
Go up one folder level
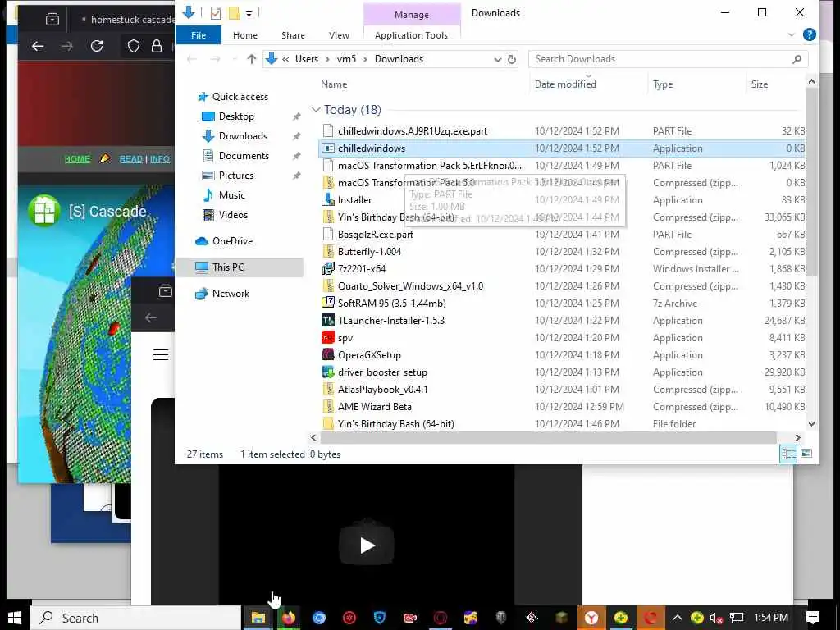click(x=251, y=59)
